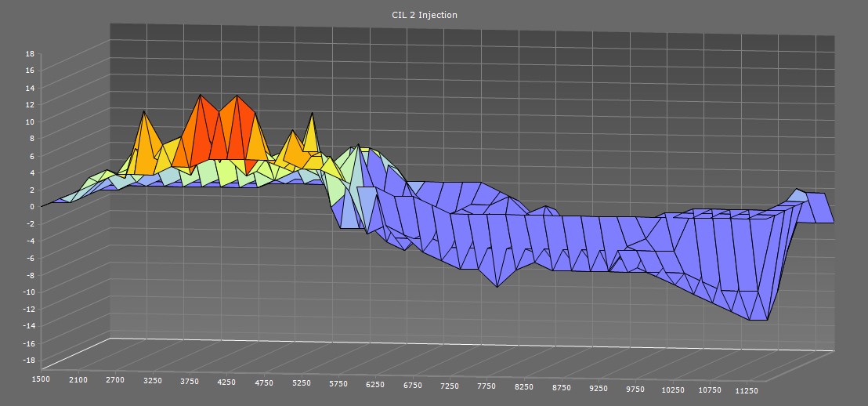The height and width of the screenshot is (406, 868).
Task: Click the x-axis label 10750
Action: [x=711, y=390]
